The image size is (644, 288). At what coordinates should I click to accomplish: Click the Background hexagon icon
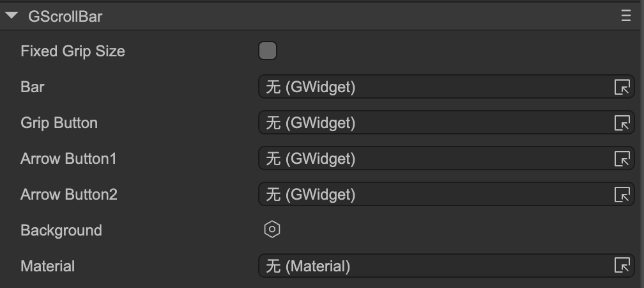tap(272, 230)
